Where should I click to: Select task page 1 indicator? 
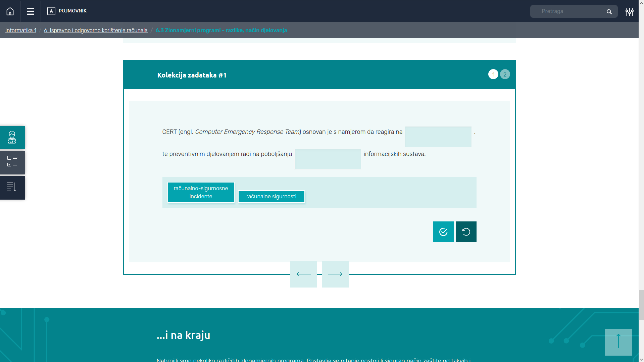pyautogui.click(x=493, y=74)
